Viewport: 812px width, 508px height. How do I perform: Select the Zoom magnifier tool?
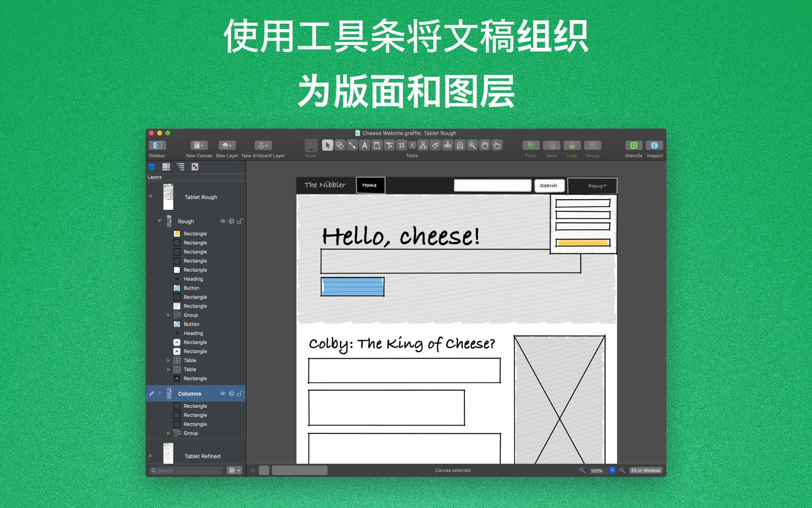point(472,145)
